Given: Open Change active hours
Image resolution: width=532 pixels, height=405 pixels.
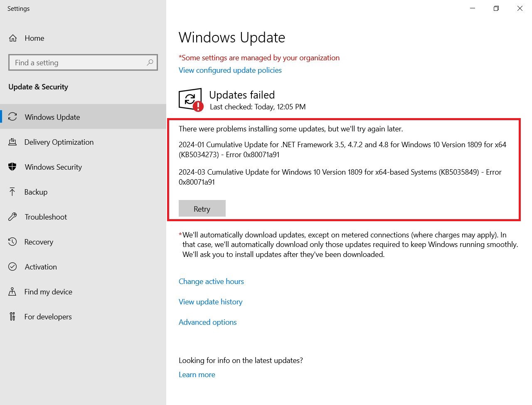Looking at the screenshot, I should [211, 282].
